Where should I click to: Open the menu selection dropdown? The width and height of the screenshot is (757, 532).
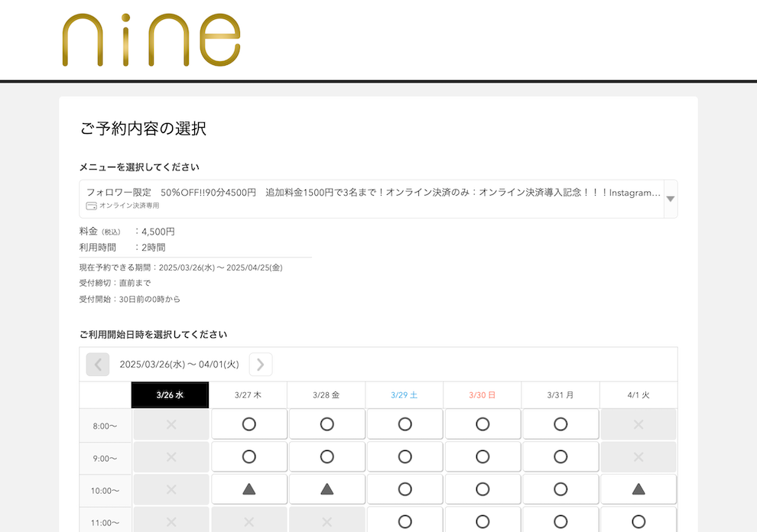[372, 199]
